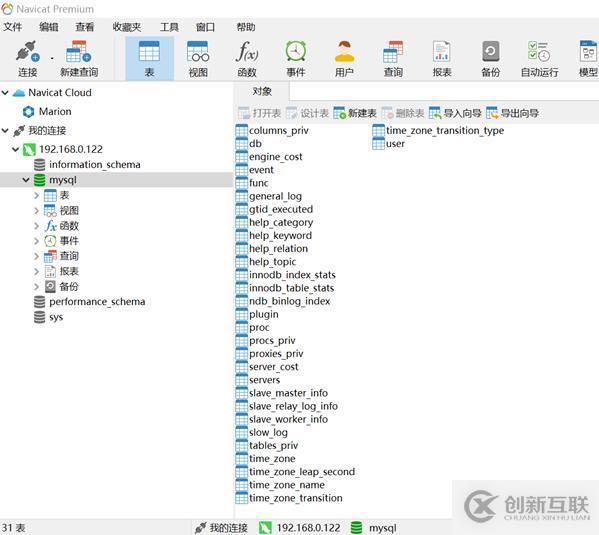Click the Design Table (设计表) button

pos(308,113)
